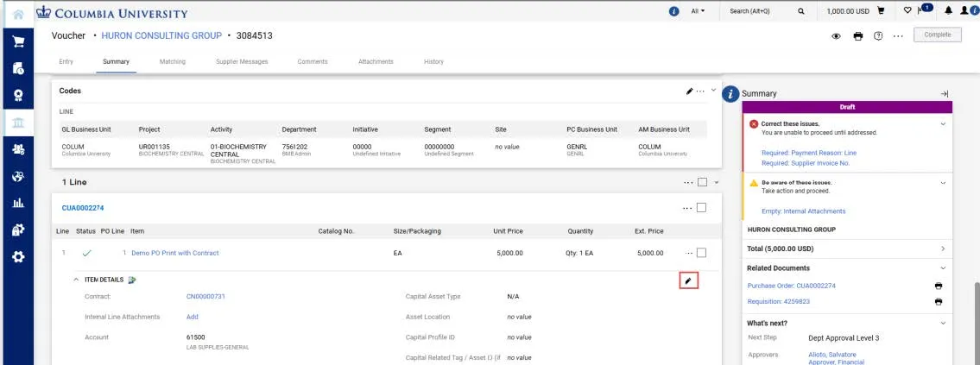Print the Requisition 4259823
Viewport: 980px width, 365px height.
tap(939, 302)
